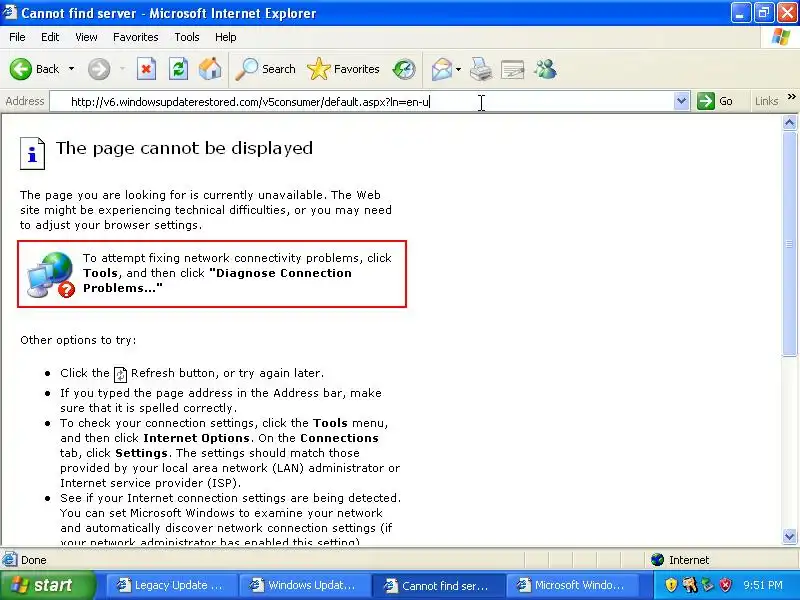
Task: Open the Search pane magnifier button
Action: click(x=265, y=69)
